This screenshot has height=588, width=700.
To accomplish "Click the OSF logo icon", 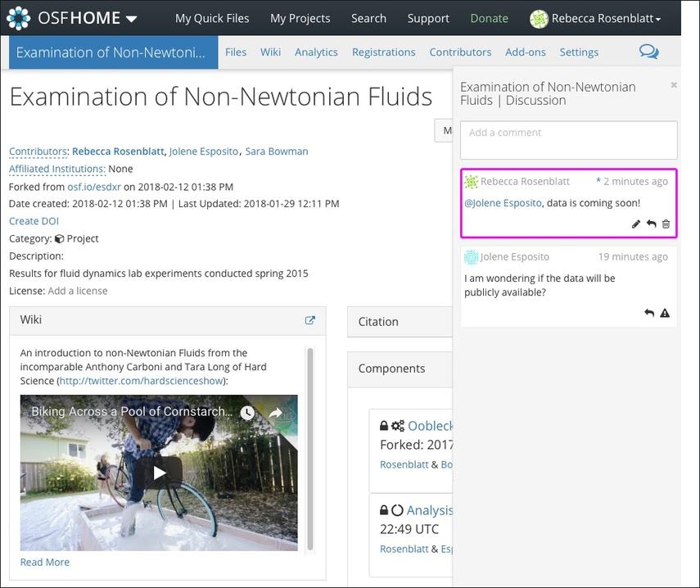I will coord(18,18).
